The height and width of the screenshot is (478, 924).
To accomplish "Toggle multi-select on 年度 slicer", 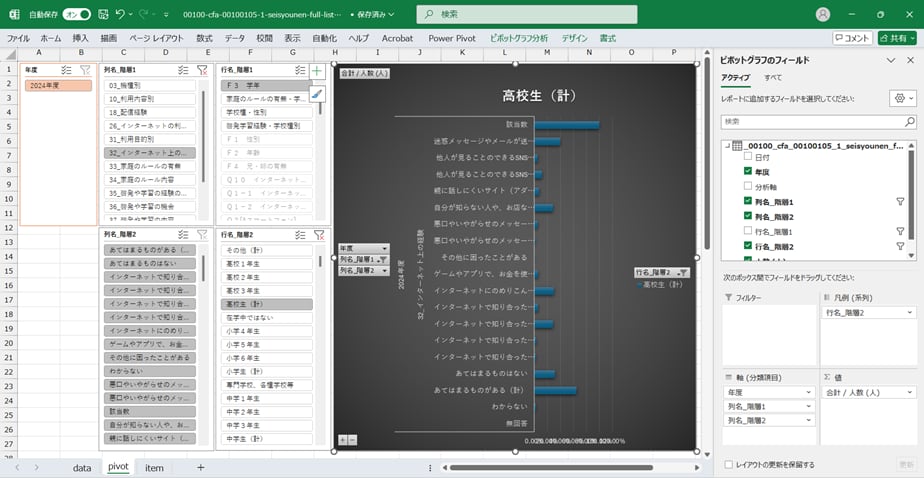I will click(x=66, y=70).
